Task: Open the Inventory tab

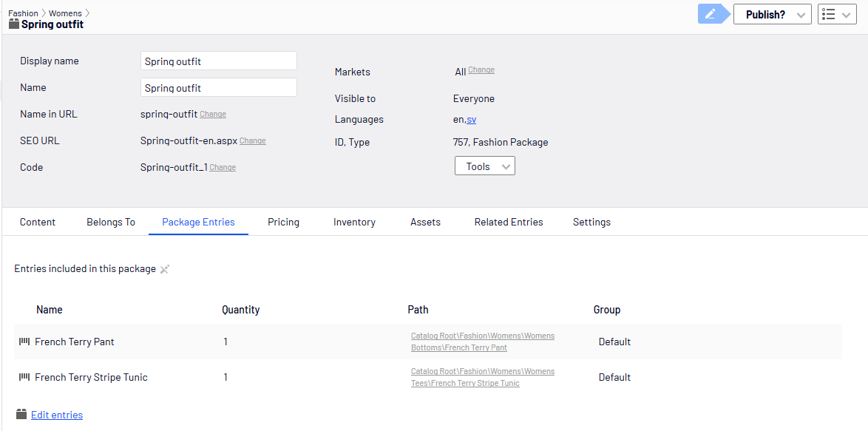Action: (x=354, y=222)
